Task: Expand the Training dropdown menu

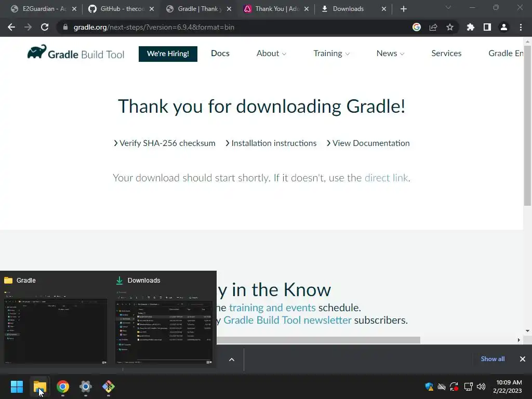Action: pos(331,54)
